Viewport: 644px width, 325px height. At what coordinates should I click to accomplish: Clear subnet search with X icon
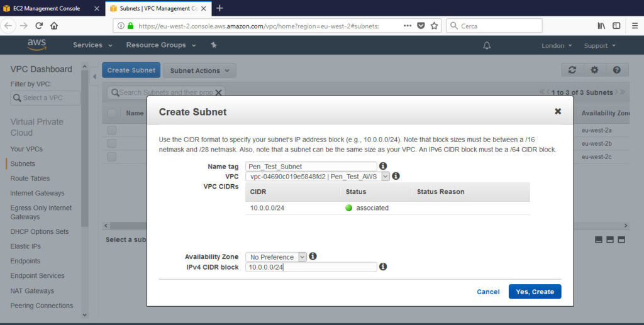(218, 93)
